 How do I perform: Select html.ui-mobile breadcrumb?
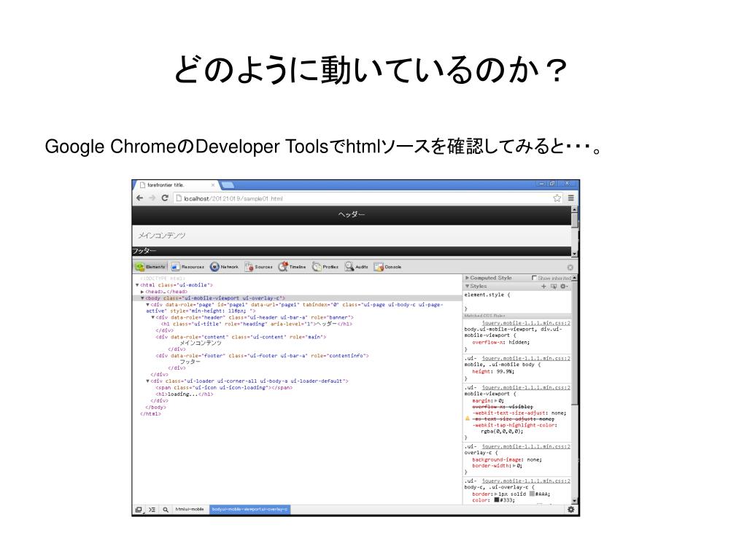pyautogui.click(x=190, y=510)
